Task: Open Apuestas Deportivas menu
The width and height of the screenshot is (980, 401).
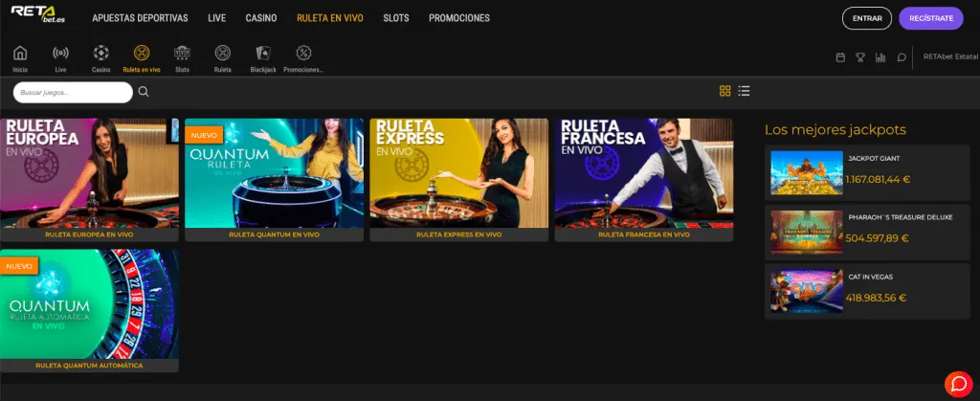Action: [140, 18]
